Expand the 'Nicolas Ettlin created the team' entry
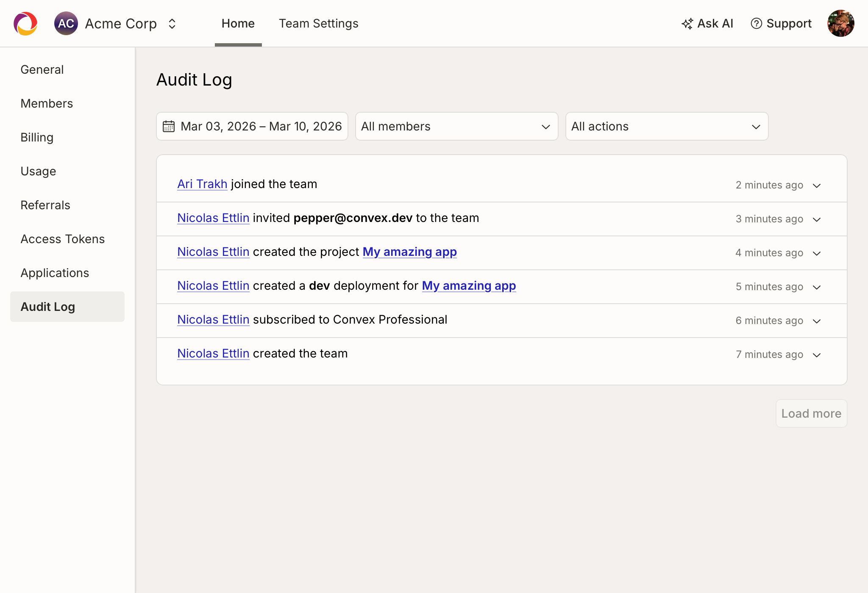This screenshot has width=868, height=593. point(818,355)
